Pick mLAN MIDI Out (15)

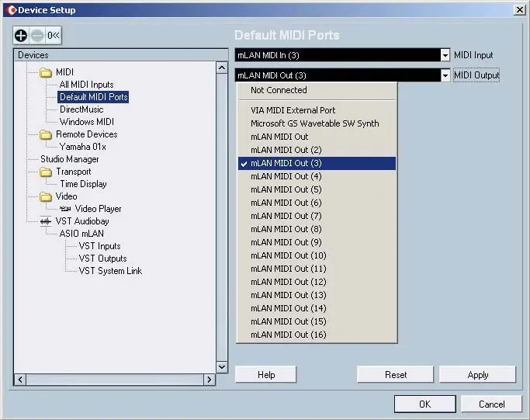(x=317, y=321)
